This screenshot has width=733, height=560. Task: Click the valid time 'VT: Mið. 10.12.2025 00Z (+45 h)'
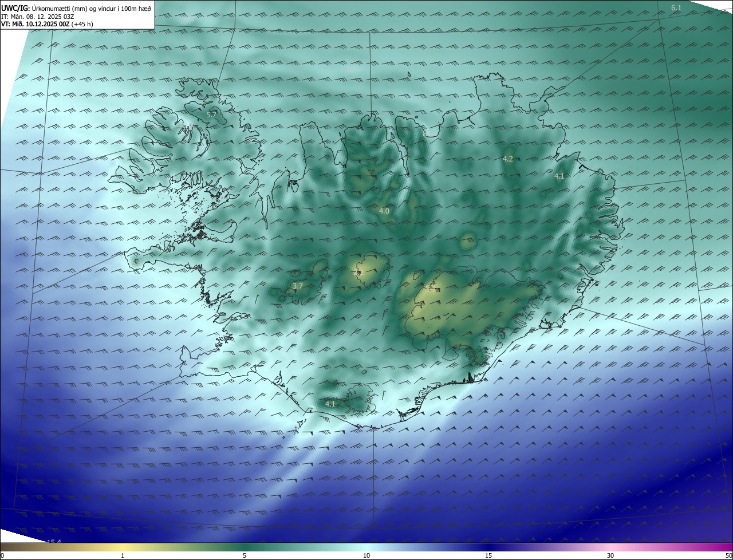47,24
